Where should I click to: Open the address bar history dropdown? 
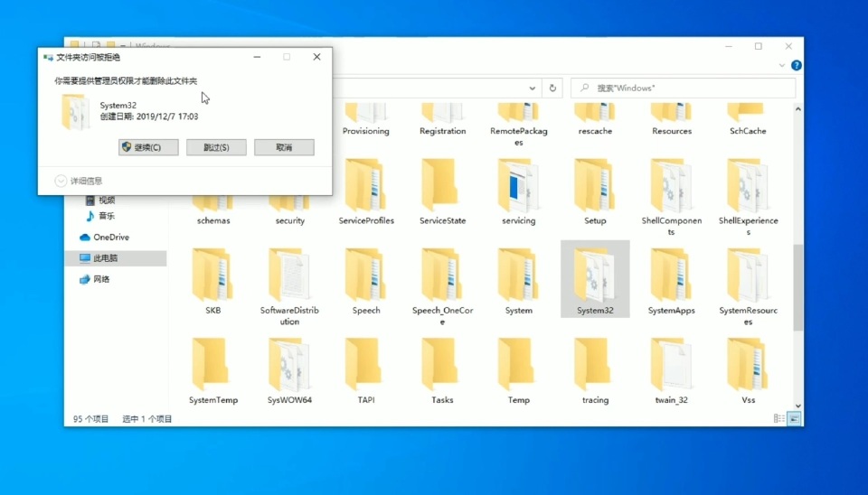(532, 88)
